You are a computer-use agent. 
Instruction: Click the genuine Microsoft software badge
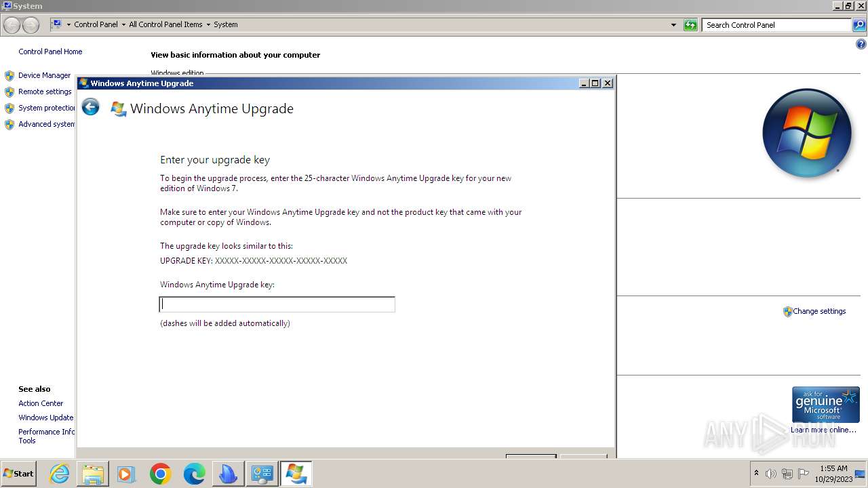825,405
